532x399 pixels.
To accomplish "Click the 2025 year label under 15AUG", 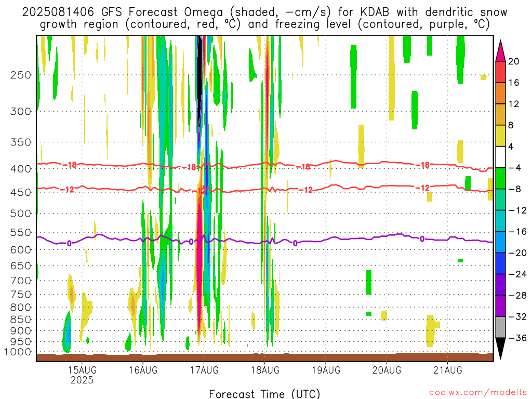I will (x=82, y=380).
